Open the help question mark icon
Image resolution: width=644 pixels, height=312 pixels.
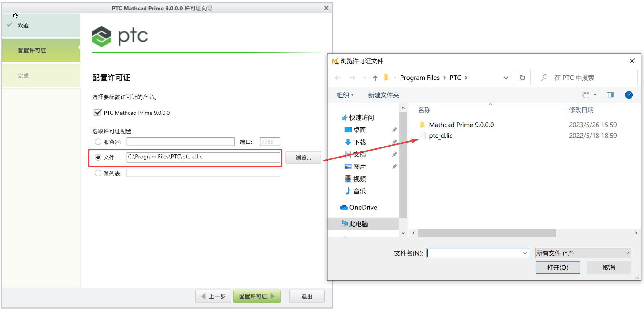629,95
